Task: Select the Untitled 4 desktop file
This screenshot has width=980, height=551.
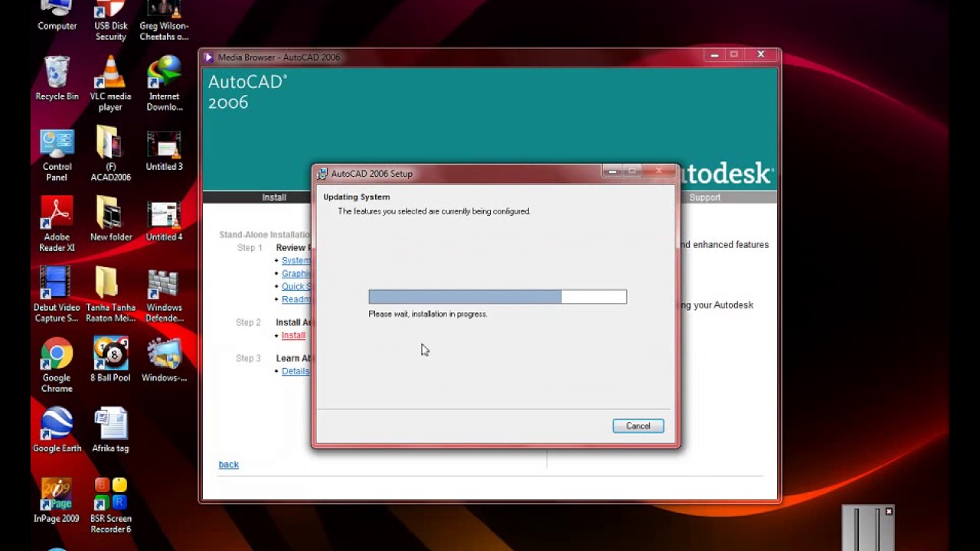Action: click(x=164, y=220)
